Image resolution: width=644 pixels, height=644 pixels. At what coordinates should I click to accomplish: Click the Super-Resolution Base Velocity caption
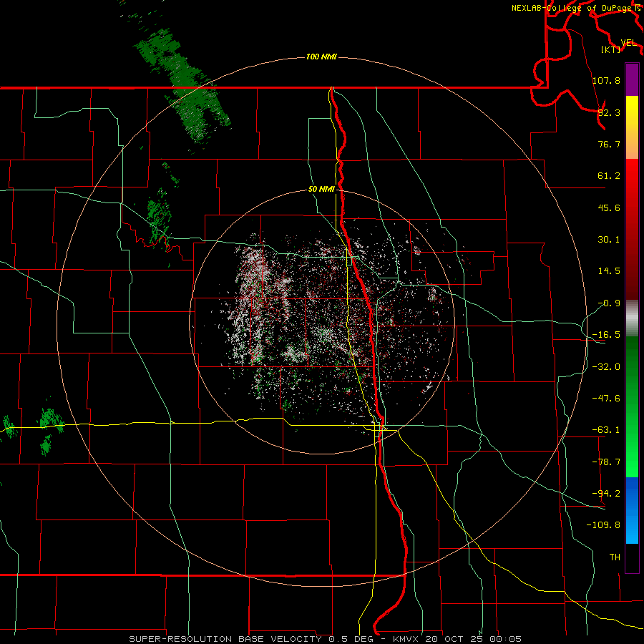326,639
